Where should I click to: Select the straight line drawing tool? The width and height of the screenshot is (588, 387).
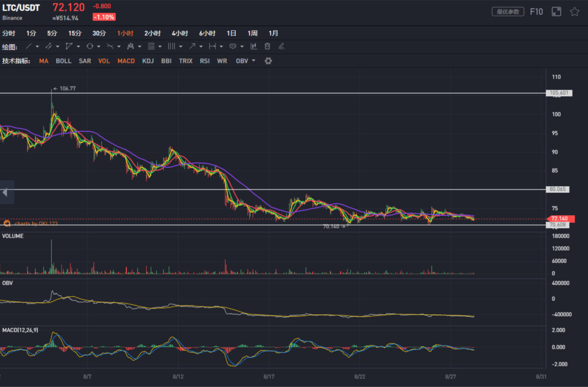coord(28,46)
